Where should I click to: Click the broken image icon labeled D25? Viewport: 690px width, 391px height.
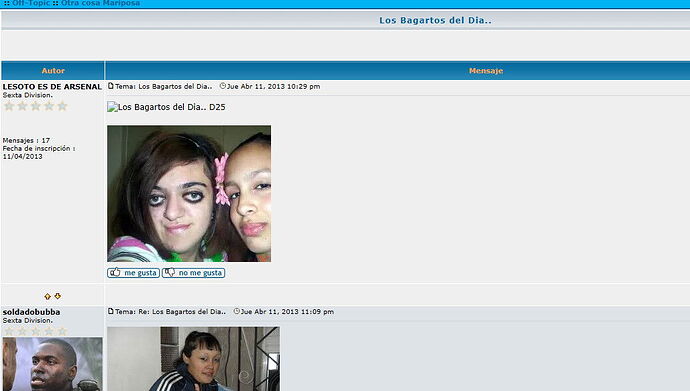click(112, 107)
